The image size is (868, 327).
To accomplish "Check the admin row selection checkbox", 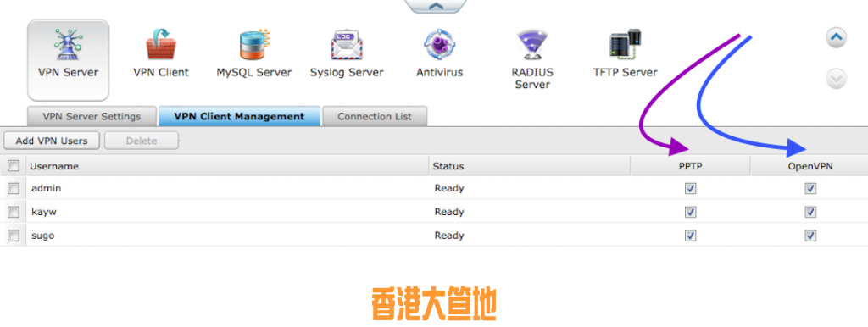I will pos(14,189).
